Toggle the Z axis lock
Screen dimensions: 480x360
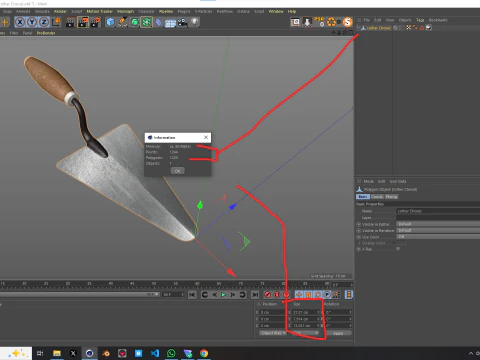(44, 22)
